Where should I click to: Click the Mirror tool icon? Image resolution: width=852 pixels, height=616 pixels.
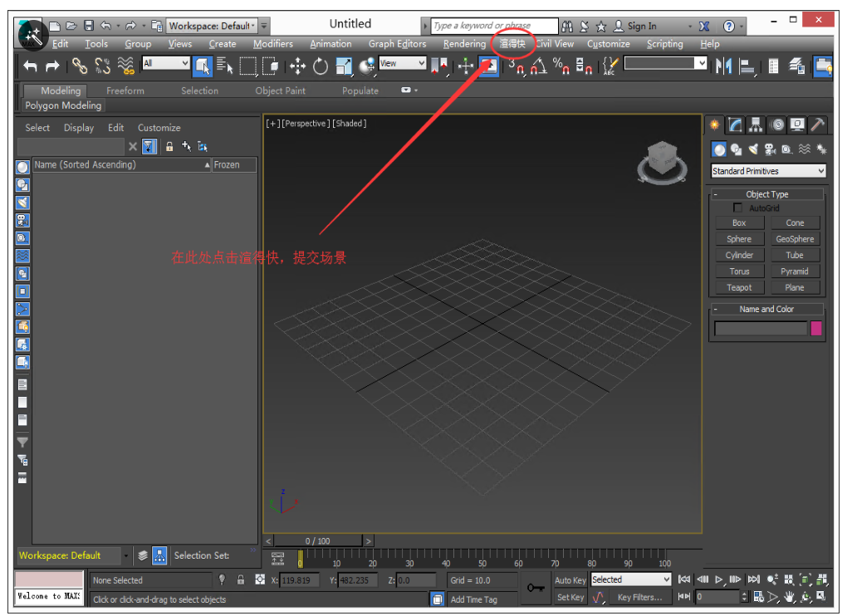723,66
